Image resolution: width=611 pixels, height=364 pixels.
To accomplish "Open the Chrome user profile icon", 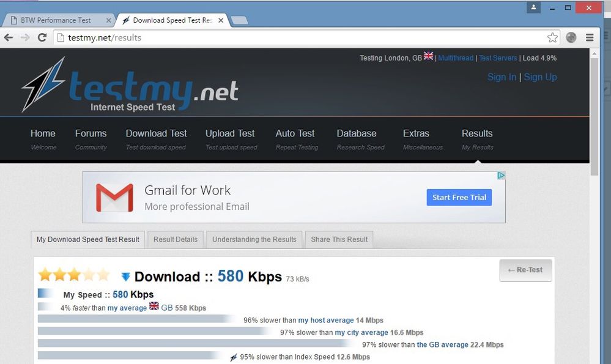I will click(533, 7).
